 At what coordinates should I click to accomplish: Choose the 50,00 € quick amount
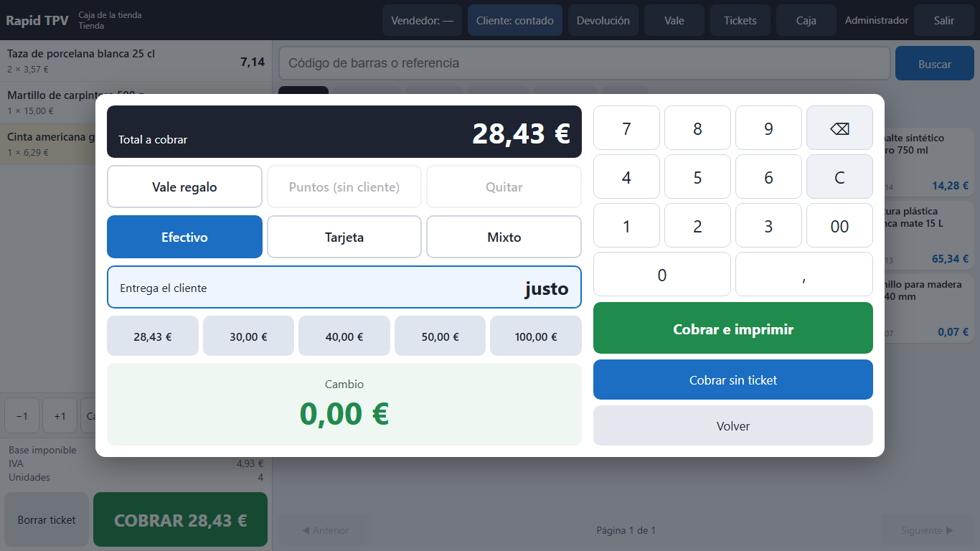440,336
